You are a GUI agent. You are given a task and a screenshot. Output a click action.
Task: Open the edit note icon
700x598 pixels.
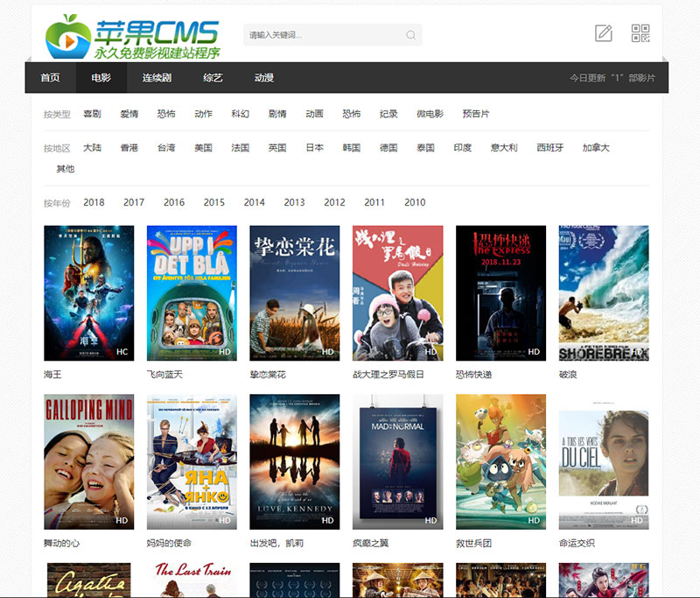tap(603, 33)
